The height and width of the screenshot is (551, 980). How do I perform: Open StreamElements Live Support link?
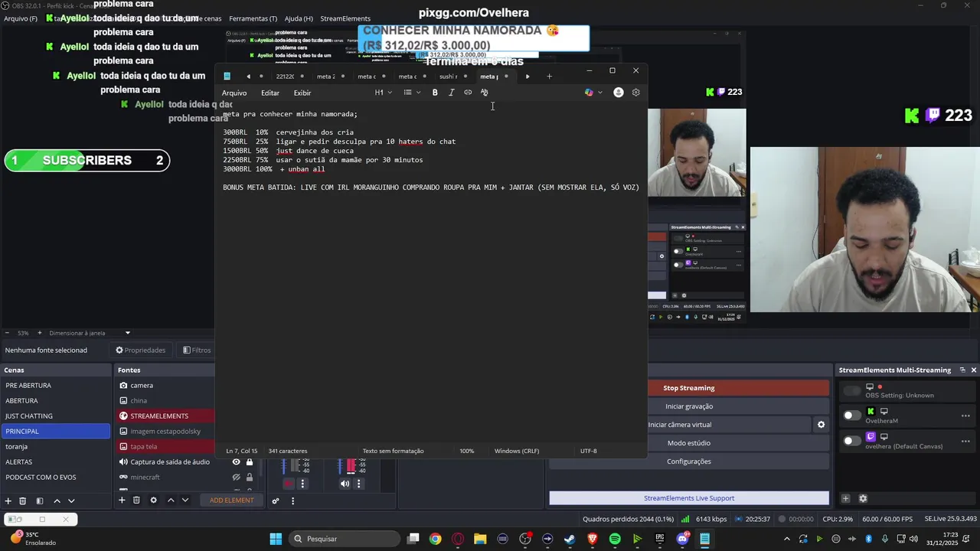click(689, 498)
